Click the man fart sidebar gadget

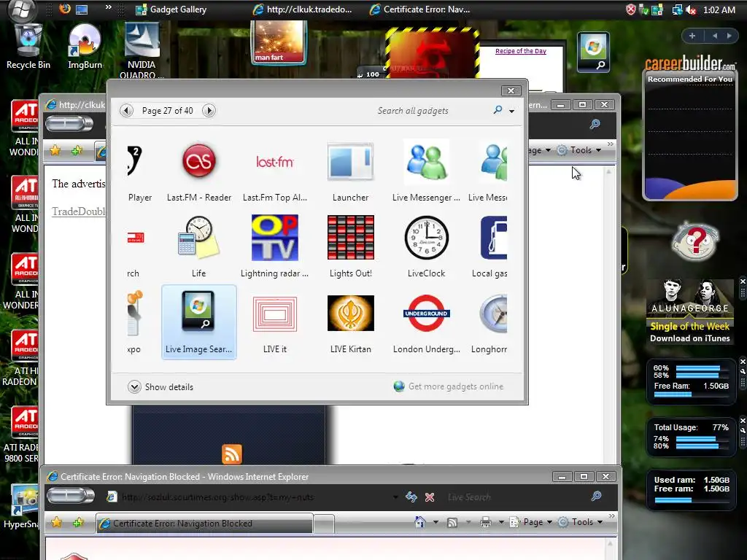pos(279,42)
